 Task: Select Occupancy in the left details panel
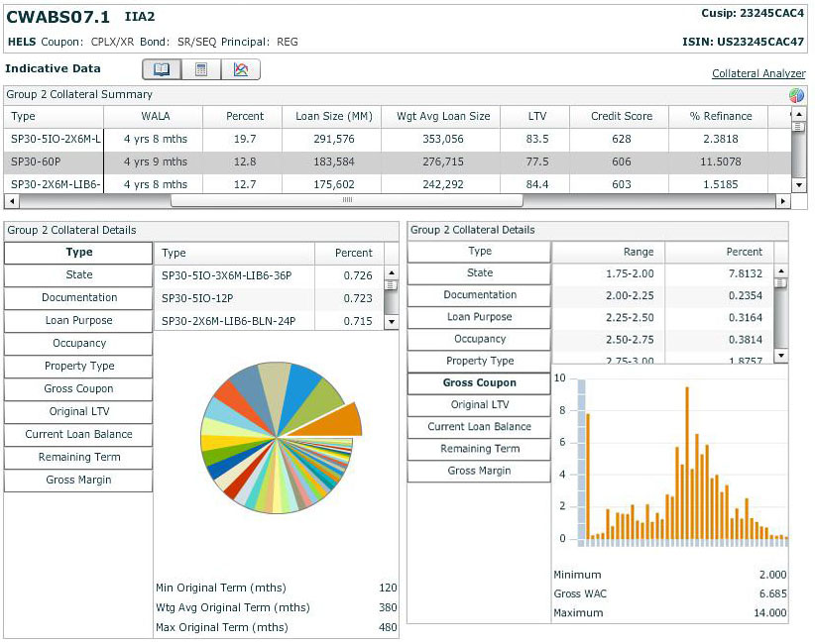tap(77, 344)
